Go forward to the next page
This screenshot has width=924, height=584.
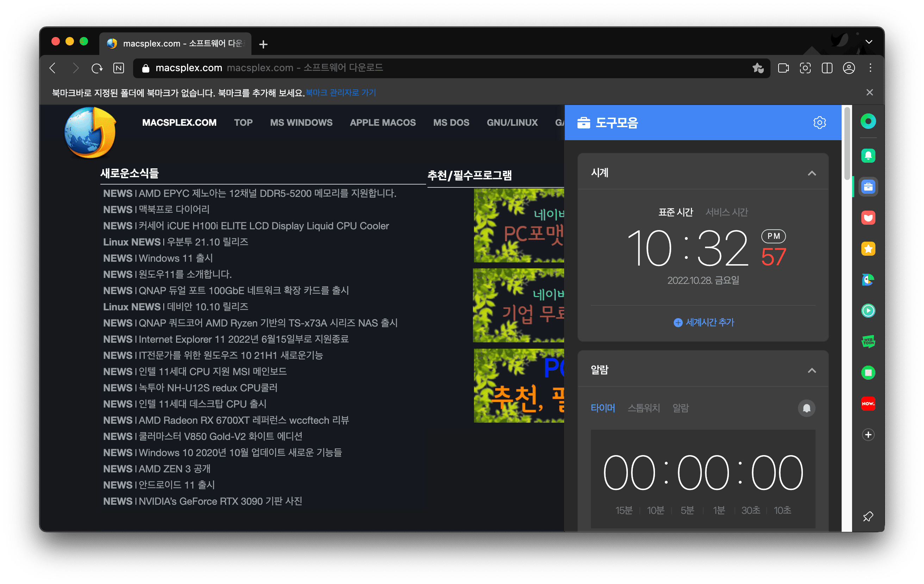click(75, 68)
